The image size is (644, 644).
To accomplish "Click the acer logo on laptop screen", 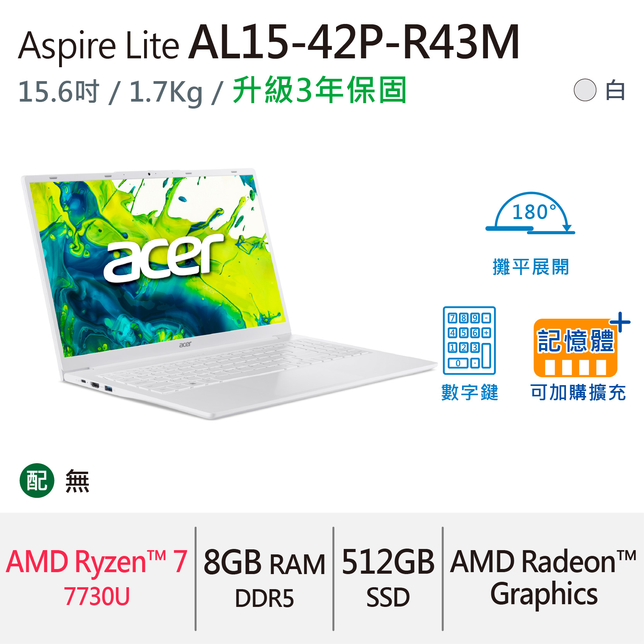I will click(x=163, y=258).
